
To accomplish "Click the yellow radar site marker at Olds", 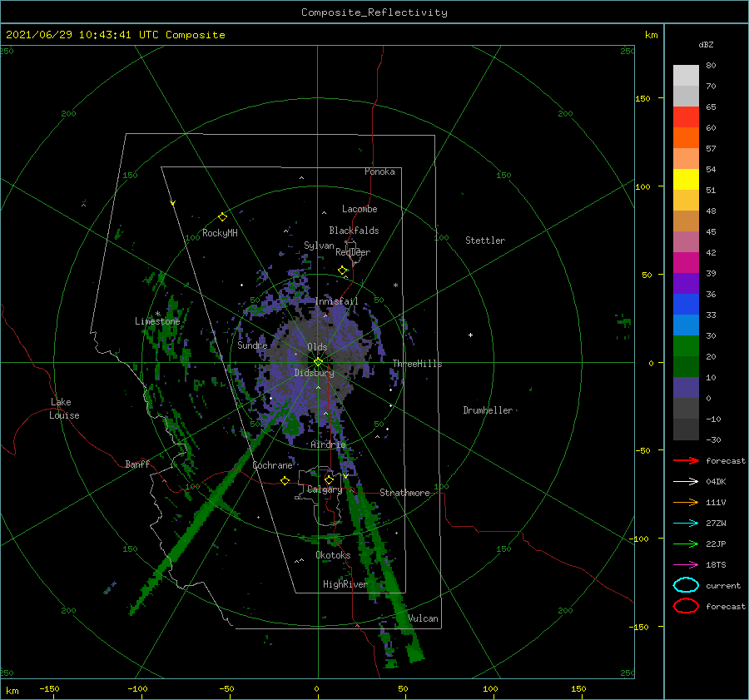I will [x=318, y=362].
